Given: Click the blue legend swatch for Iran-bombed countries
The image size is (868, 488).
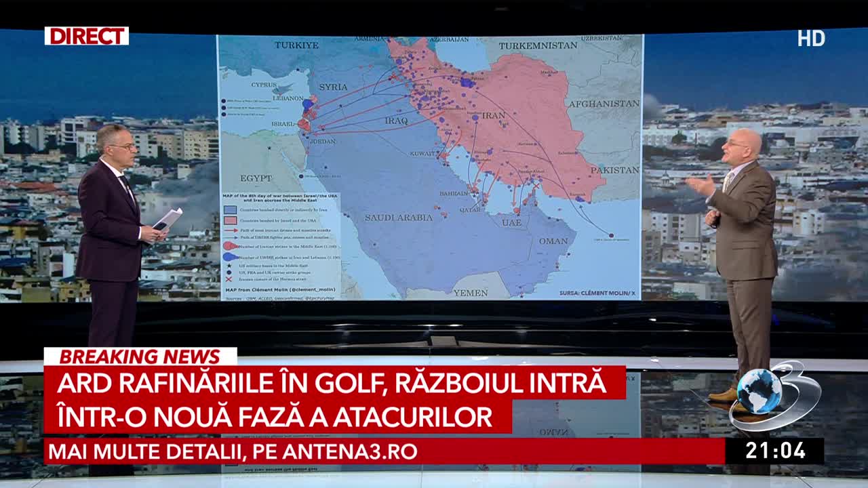Looking at the screenshot, I should pos(231,210).
